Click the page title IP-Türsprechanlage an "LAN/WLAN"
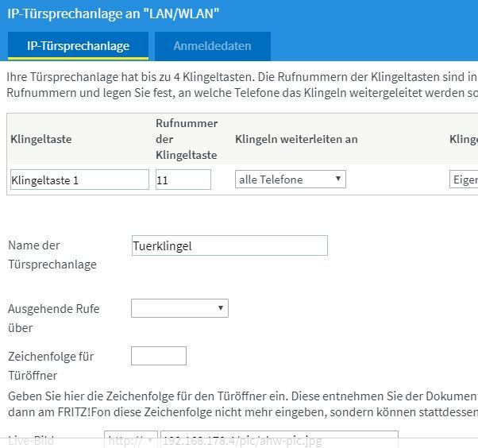This screenshot has height=448, width=478. pos(114,14)
